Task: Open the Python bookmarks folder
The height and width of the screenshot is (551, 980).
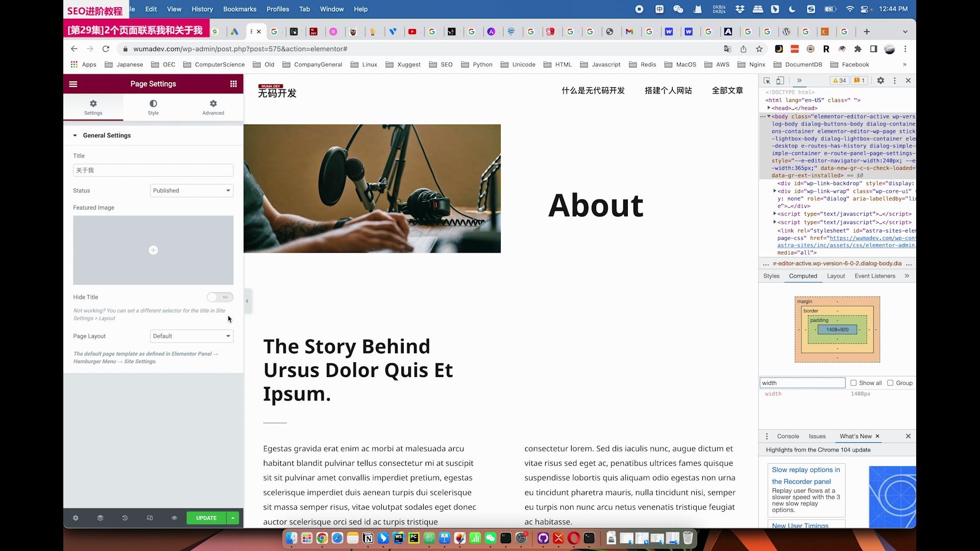Action: [477, 65]
